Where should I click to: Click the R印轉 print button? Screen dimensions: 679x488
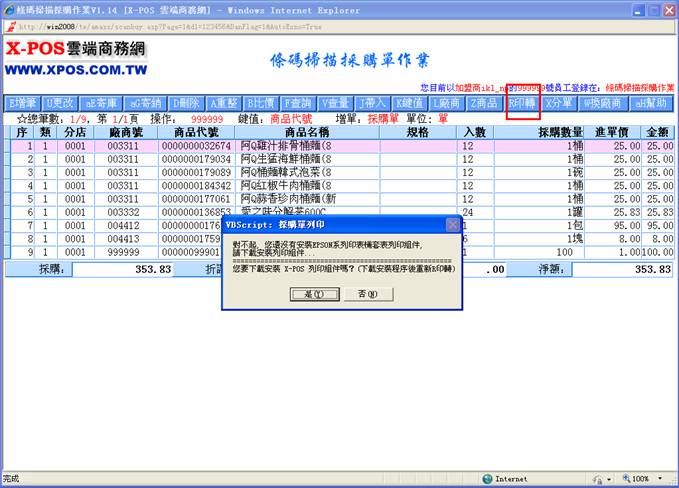coord(522,103)
